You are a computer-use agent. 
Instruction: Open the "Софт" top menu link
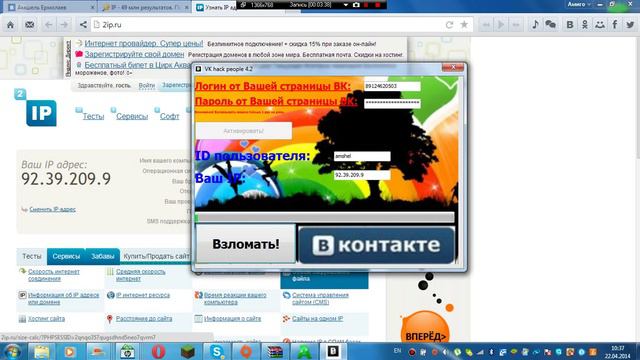[169, 116]
